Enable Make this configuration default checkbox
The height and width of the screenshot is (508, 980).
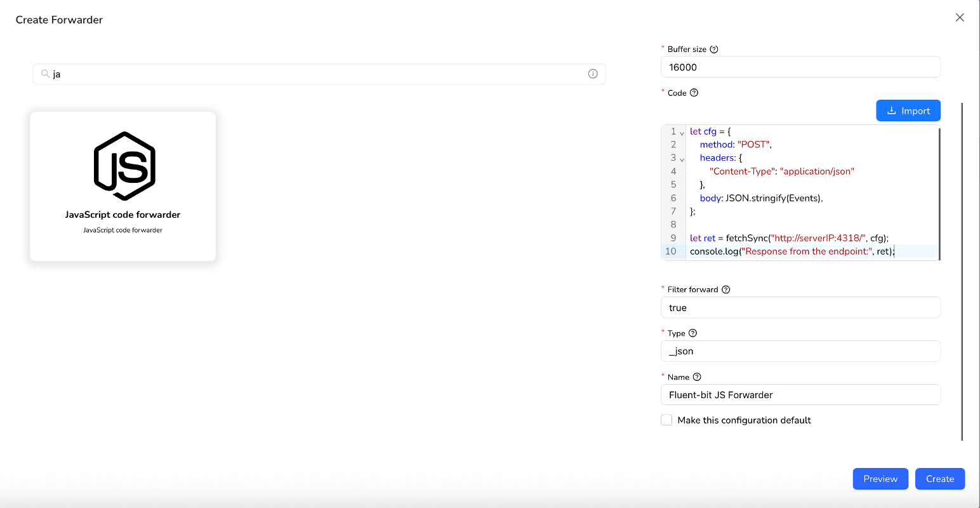point(666,420)
